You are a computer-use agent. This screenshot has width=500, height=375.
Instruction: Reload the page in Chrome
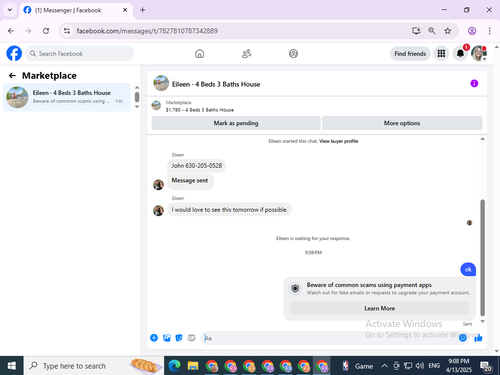(x=46, y=31)
